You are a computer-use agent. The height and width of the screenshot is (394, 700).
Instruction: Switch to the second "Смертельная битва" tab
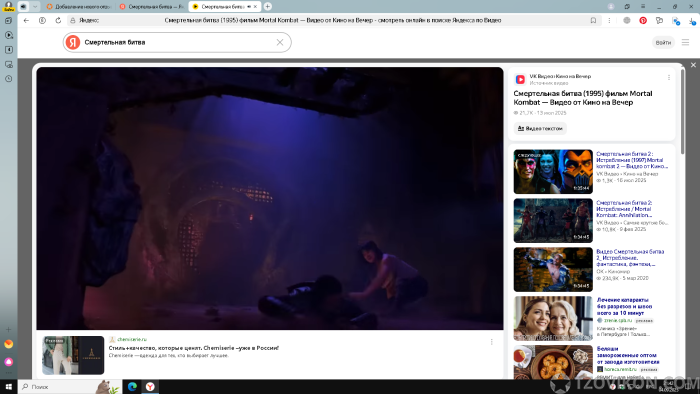tap(152, 7)
